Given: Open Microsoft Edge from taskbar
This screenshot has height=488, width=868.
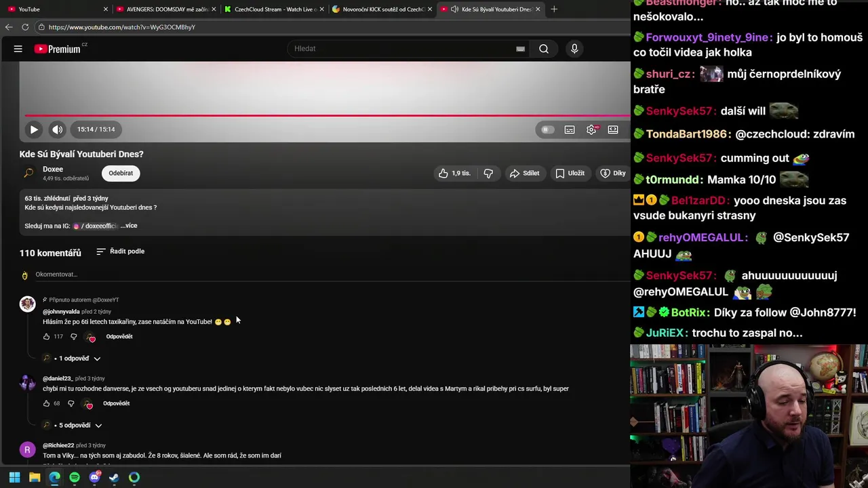Looking at the screenshot, I should pyautogui.click(x=54, y=477).
